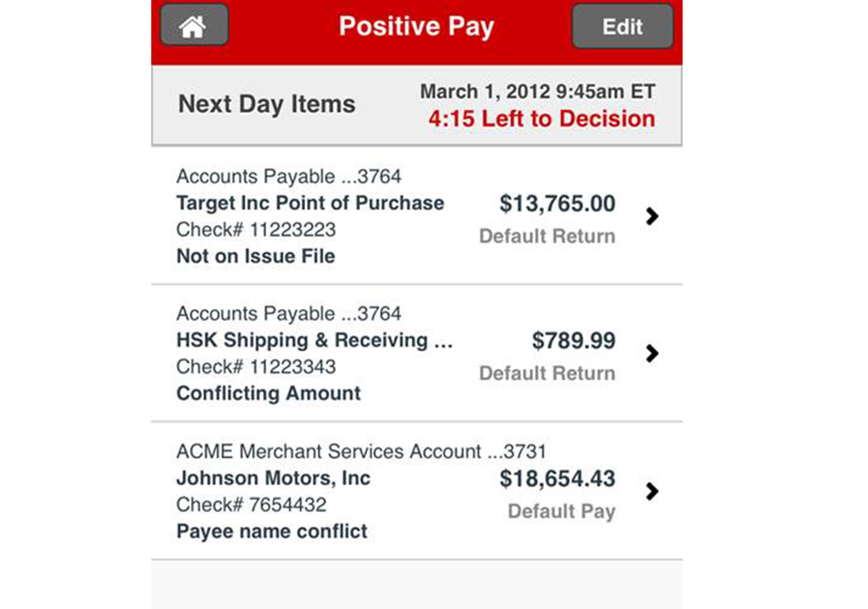
Task: Tap the Edit button
Action: [622, 26]
